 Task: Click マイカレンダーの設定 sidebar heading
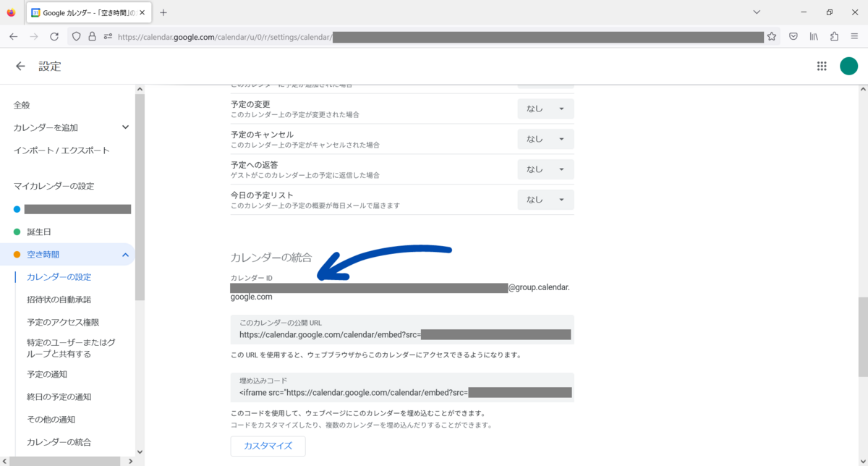[54, 186]
